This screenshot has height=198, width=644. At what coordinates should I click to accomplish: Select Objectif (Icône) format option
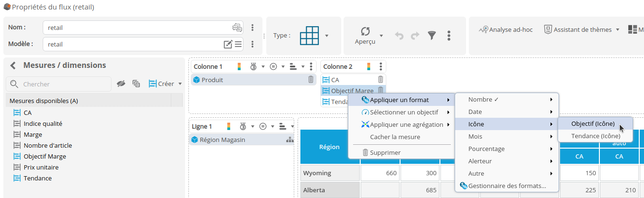tap(593, 124)
